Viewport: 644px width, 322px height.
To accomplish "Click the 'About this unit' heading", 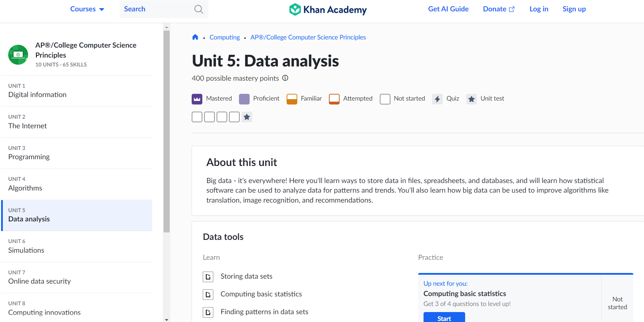I will [x=241, y=162].
